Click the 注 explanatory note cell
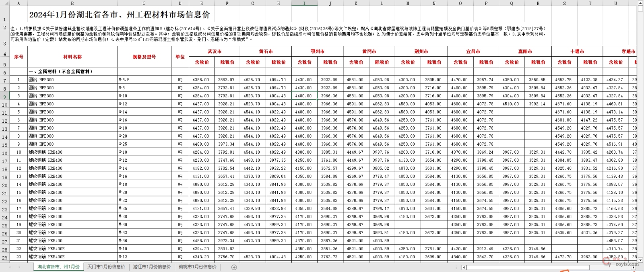The height and width of the screenshot is (272, 644). [x=278, y=34]
